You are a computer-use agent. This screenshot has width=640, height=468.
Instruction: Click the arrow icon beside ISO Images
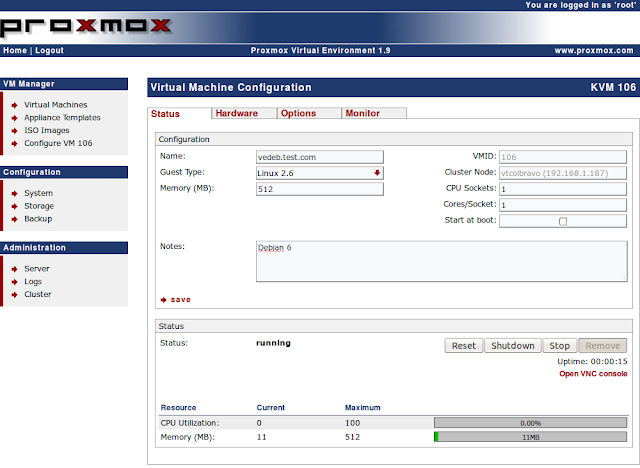pos(15,131)
